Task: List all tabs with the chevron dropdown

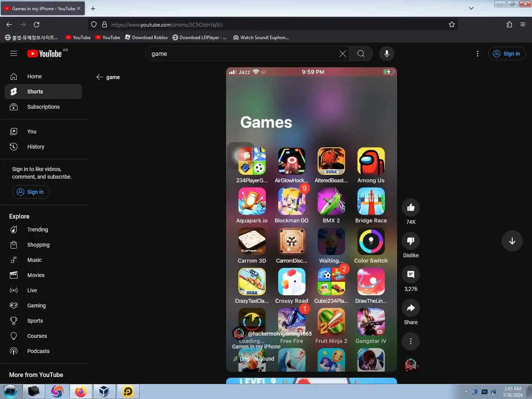Action: 471,8
